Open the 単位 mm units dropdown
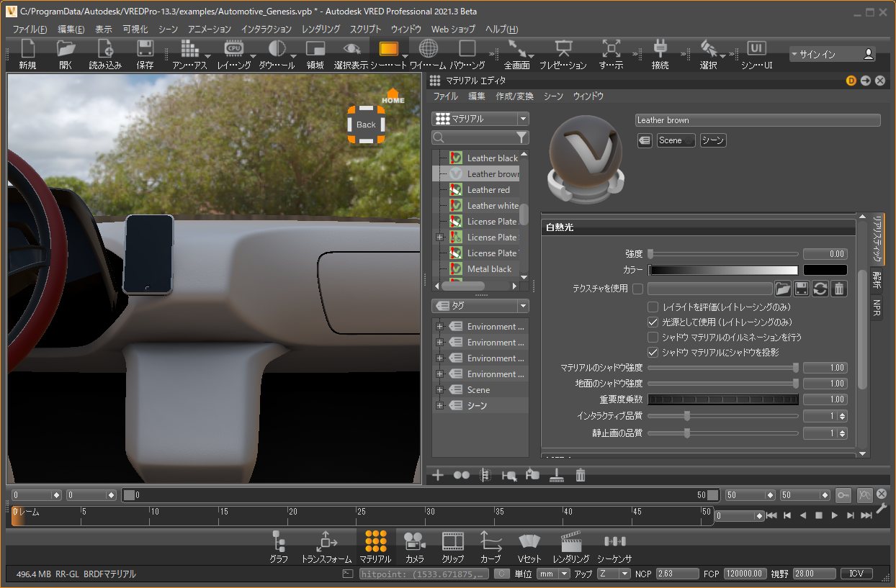The width and height of the screenshot is (896, 588). click(554, 574)
